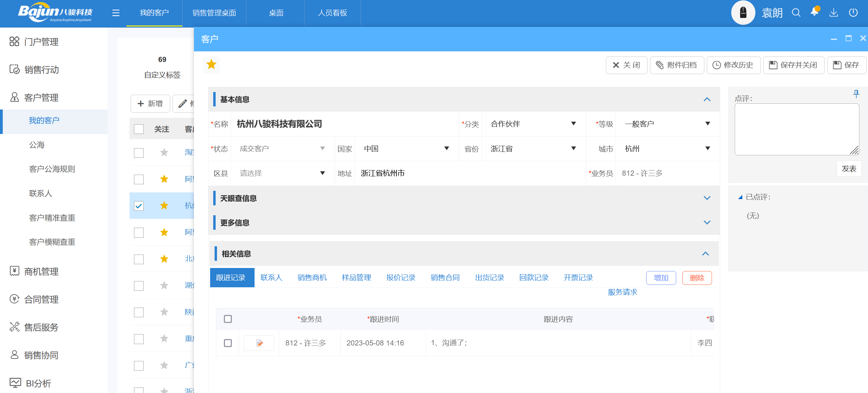Open the search magnifier icon
The width and height of the screenshot is (868, 393).
click(x=796, y=13)
